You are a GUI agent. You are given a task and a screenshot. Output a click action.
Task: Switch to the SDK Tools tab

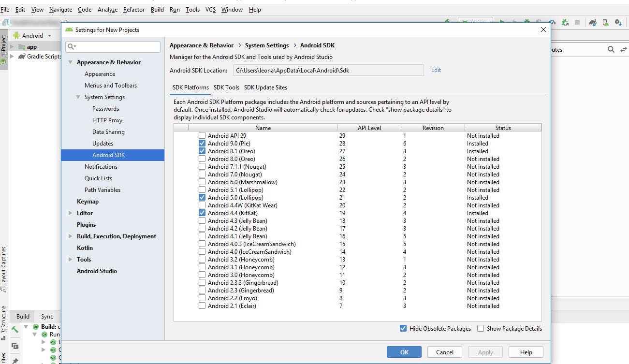[x=226, y=87]
